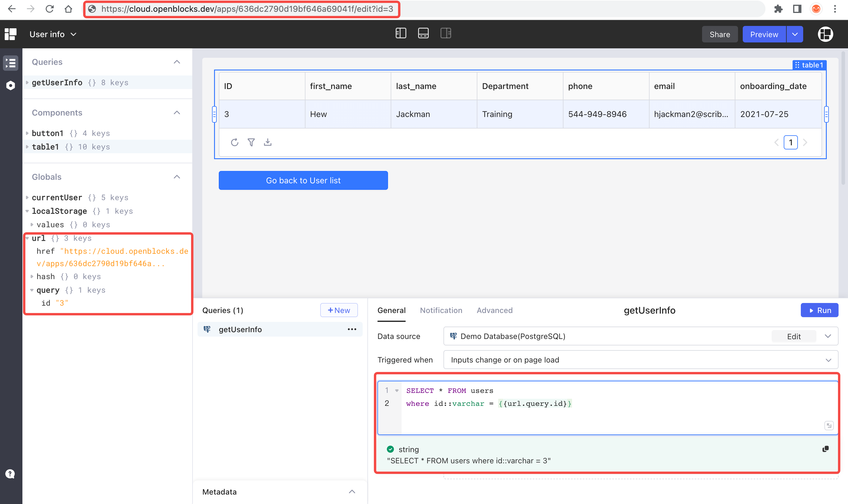The image size is (848, 504).
Task: Toggle the left panel layout
Action: coord(401,34)
